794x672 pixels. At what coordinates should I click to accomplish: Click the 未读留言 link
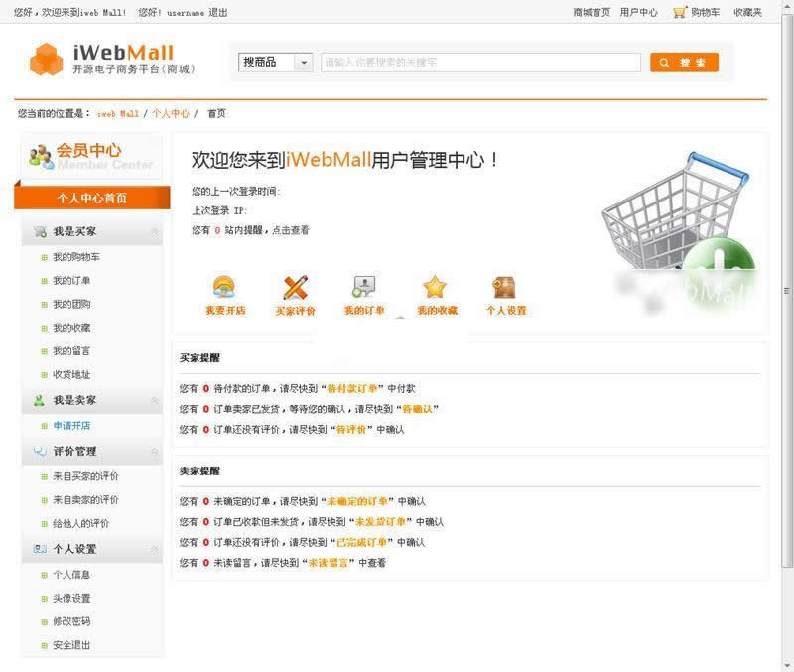(x=329, y=563)
